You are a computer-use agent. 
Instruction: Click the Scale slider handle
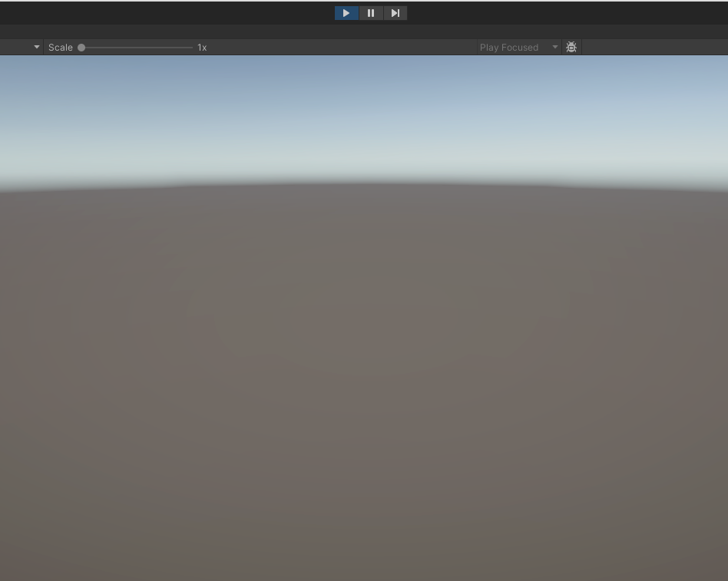81,47
